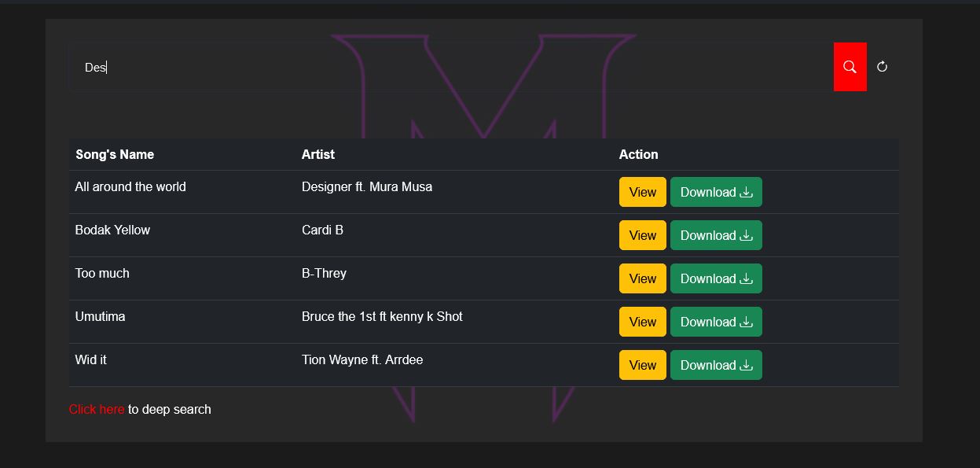Download Too much by B-Threy
Viewport: 980px width, 468px height.
[x=715, y=278]
